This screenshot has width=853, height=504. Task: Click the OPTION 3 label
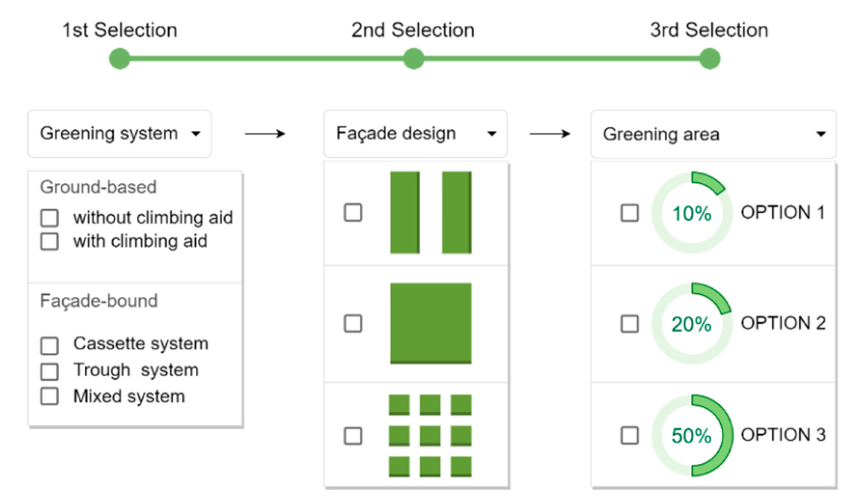(x=783, y=435)
